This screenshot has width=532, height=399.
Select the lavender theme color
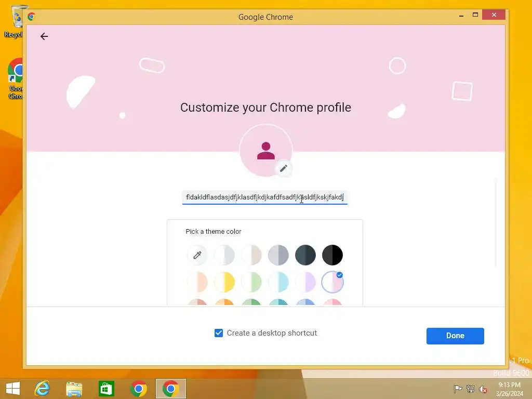pyautogui.click(x=305, y=282)
